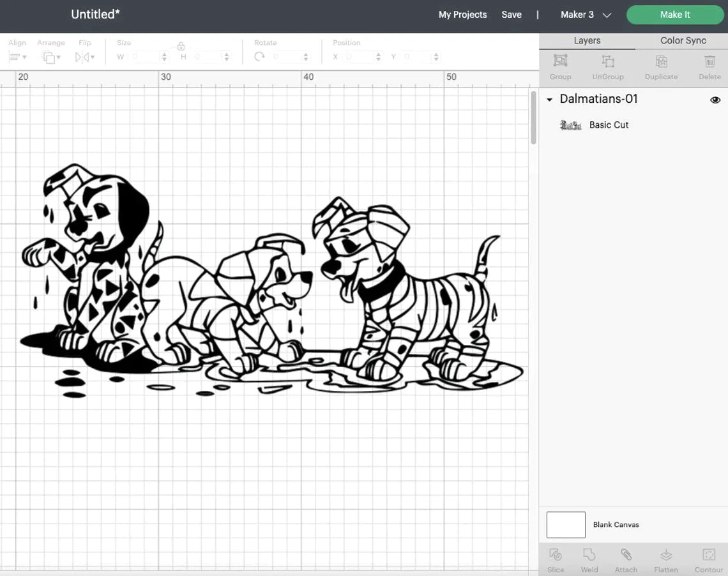728x576 pixels.
Task: Click the Duplicate layer icon
Action: click(x=661, y=61)
